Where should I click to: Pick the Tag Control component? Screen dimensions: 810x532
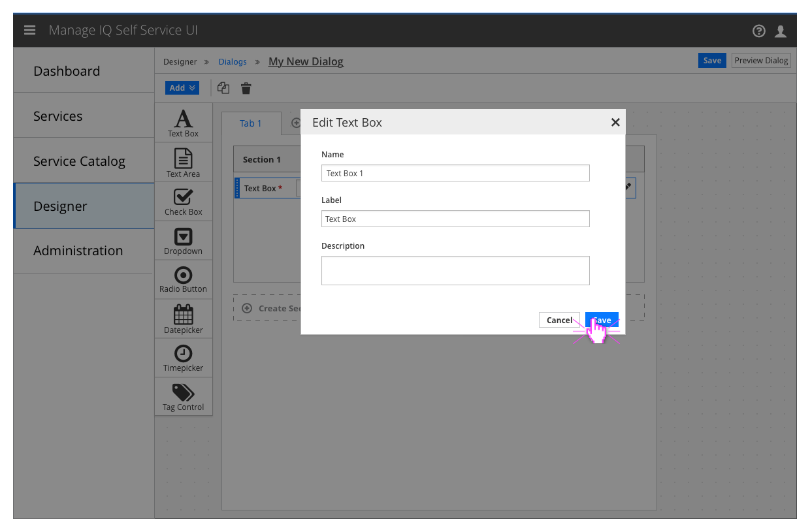pyautogui.click(x=183, y=397)
